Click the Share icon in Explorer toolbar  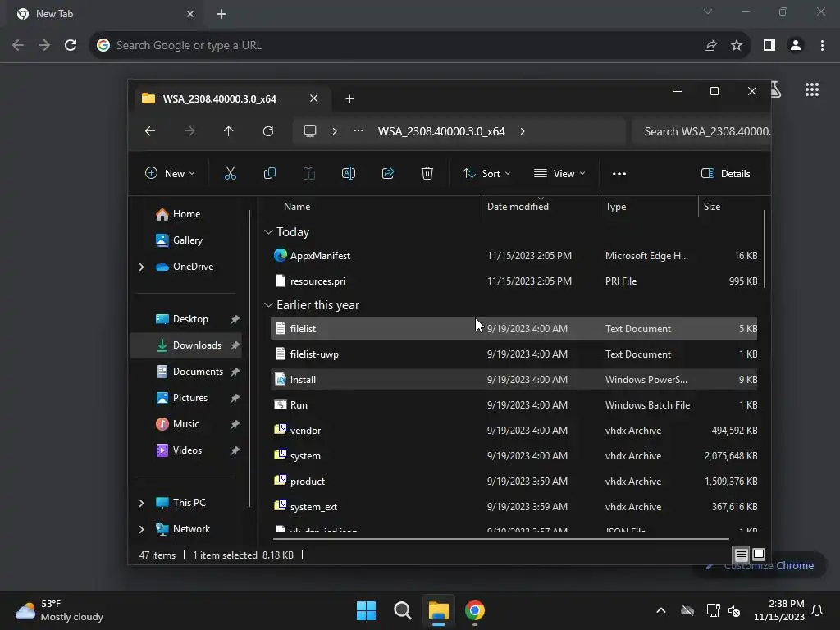point(388,173)
